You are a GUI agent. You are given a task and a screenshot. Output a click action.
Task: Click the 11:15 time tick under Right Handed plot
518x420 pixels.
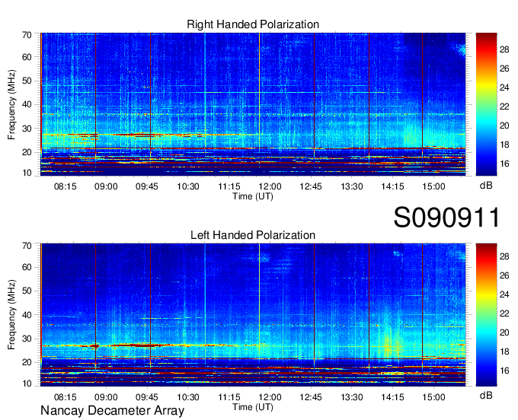point(229,186)
